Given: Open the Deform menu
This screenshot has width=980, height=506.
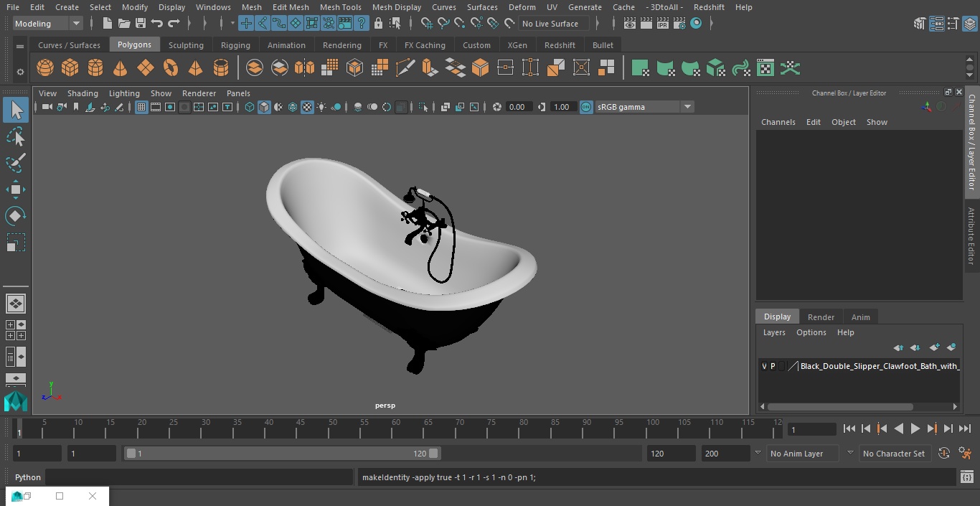Looking at the screenshot, I should tap(522, 7).
